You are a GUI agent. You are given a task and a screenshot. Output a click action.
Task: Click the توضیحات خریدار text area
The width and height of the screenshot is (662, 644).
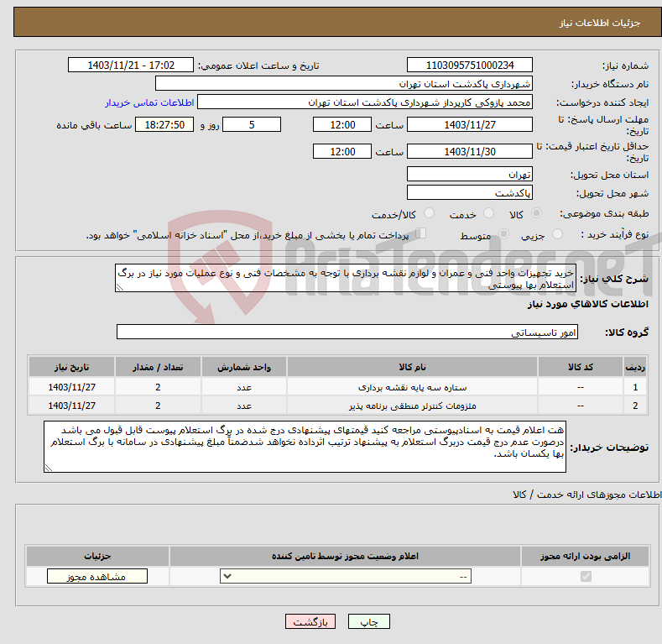pos(305,447)
